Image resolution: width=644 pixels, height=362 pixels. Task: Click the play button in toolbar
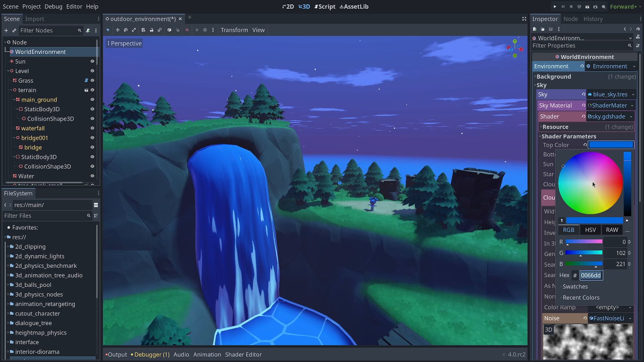click(x=555, y=7)
